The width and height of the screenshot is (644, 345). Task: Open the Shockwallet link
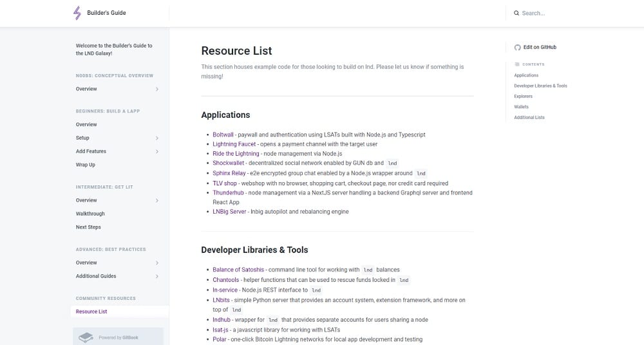click(229, 163)
